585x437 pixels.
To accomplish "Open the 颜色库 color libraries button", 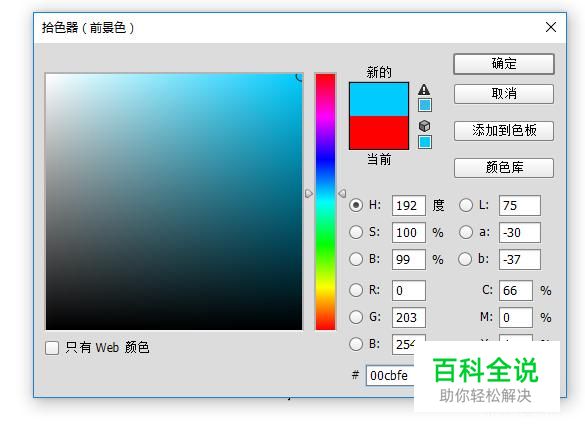I will point(504,168).
